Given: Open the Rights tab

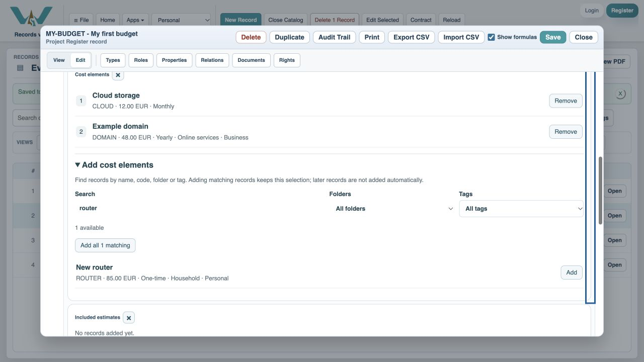Looking at the screenshot, I should [x=287, y=60].
